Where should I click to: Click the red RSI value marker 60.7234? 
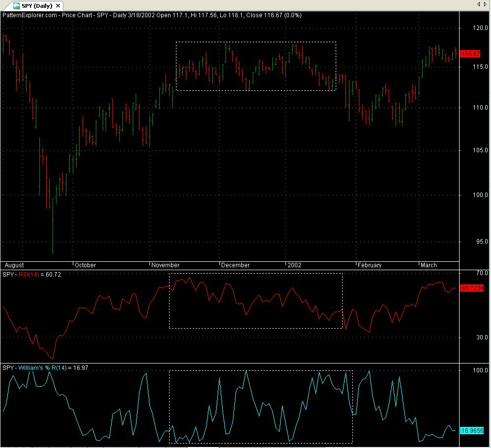coord(472,288)
